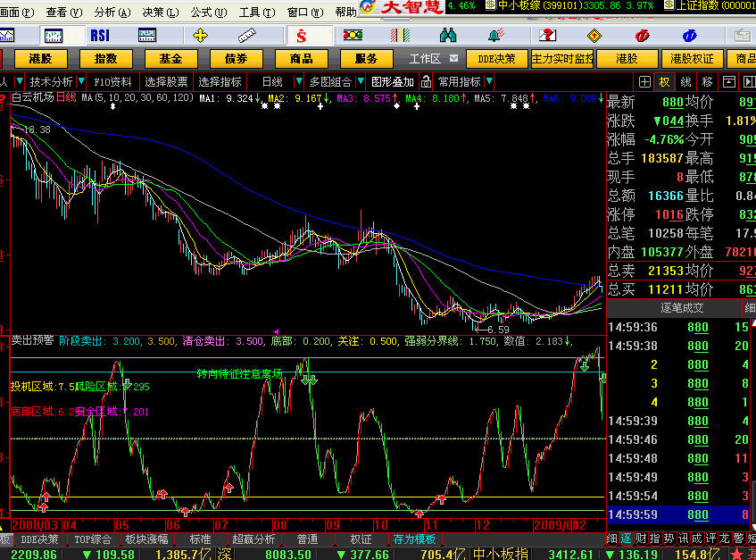Click the 债券 yellow button
Image resolution: width=756 pixels, height=560 pixels.
237,59
